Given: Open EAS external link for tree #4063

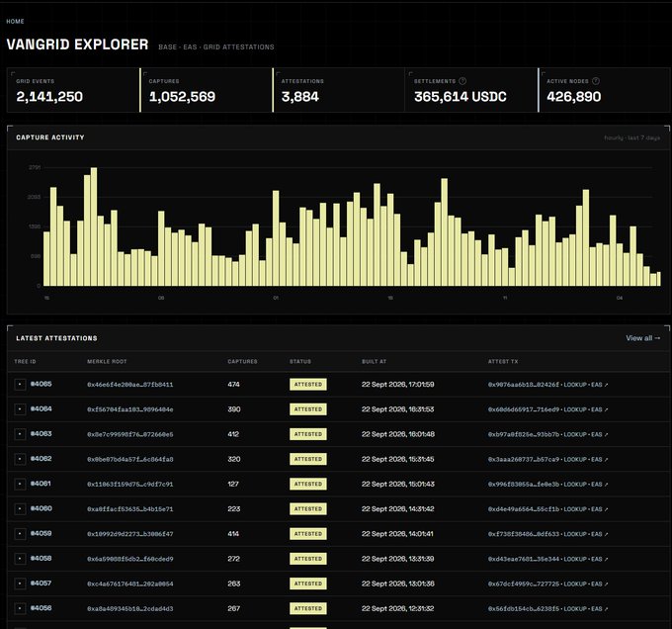Looking at the screenshot, I should [600, 434].
